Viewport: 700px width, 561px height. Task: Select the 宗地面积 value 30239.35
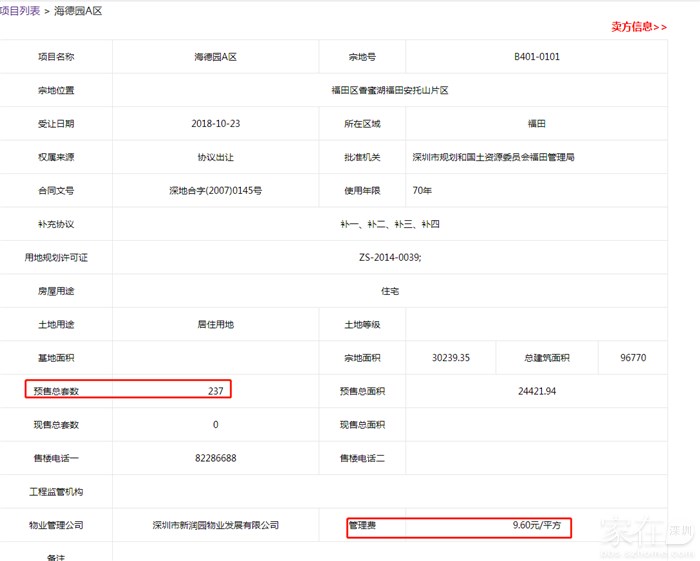pos(450,357)
